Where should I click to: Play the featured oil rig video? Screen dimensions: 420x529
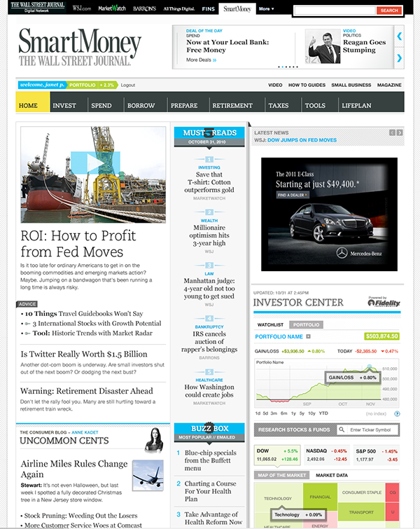click(x=95, y=163)
